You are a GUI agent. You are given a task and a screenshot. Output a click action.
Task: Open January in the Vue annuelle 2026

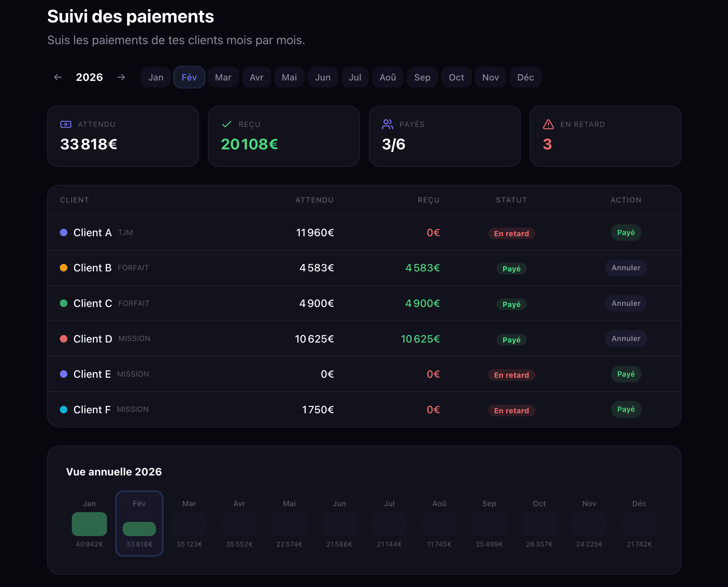[89, 524]
